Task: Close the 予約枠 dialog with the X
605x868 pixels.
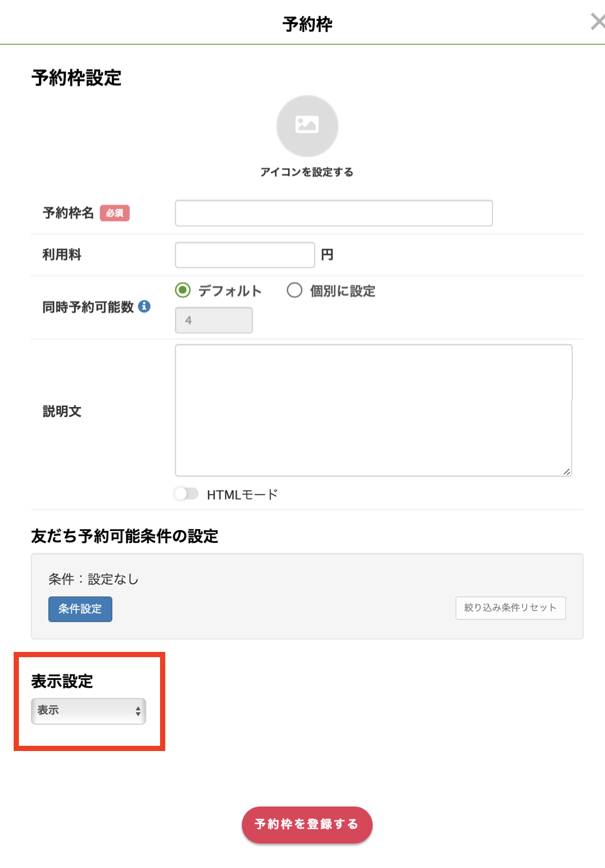Action: coord(597,22)
